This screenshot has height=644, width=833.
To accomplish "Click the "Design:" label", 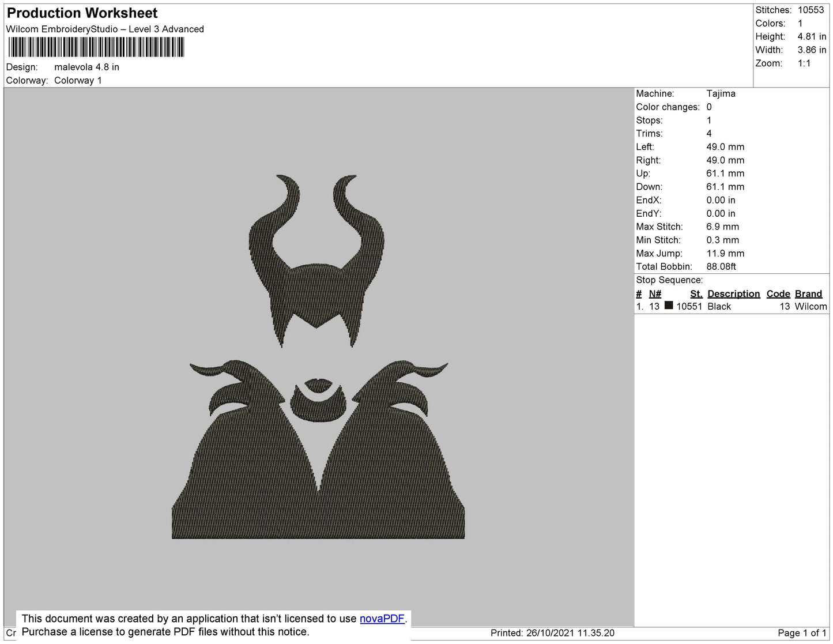I will 22,67.
